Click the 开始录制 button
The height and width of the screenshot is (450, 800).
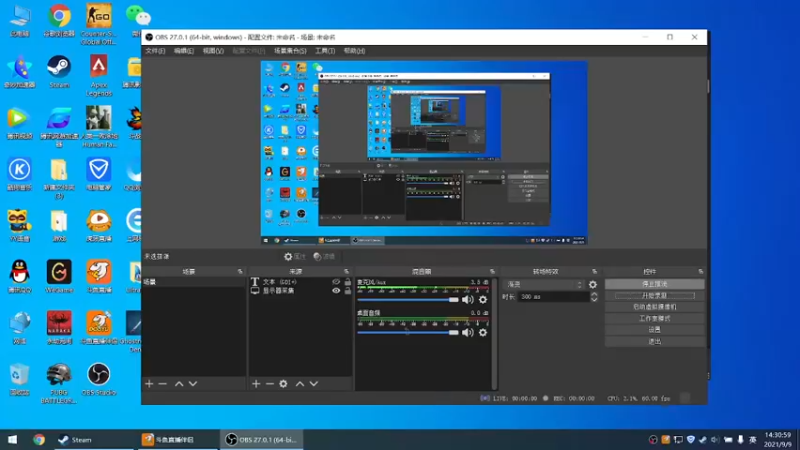655,295
